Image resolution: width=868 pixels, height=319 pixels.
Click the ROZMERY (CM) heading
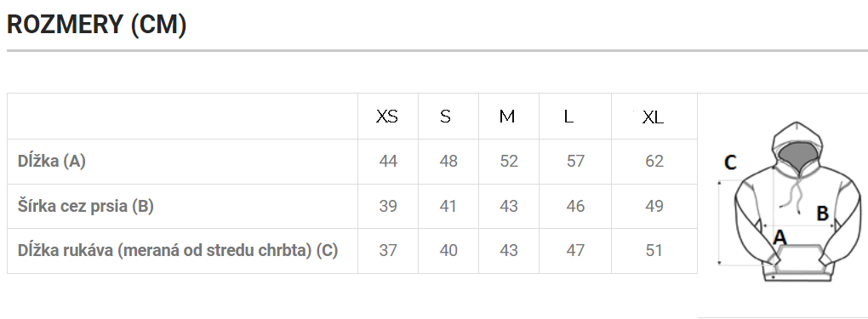pos(96,25)
